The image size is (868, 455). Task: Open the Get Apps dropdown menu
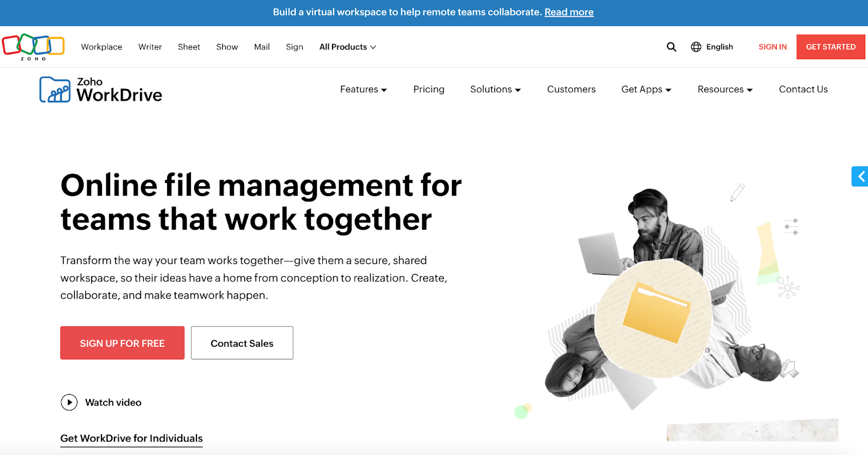[646, 90]
